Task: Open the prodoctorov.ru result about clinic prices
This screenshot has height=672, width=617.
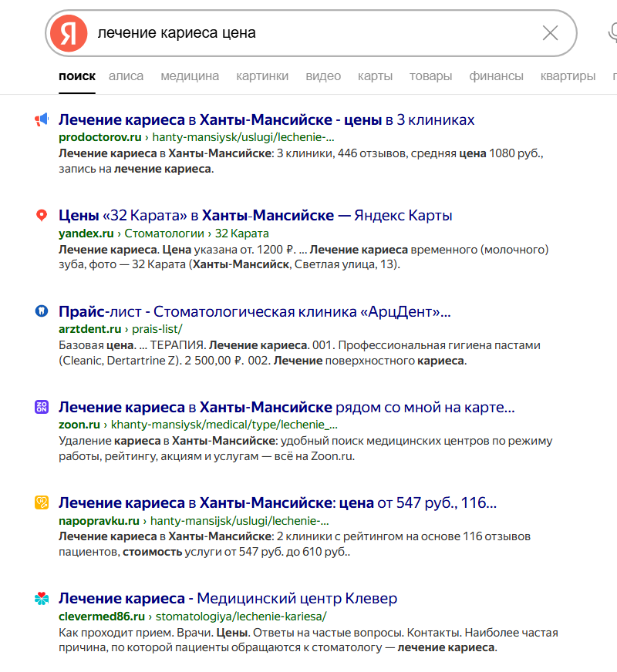Action: 266,119
